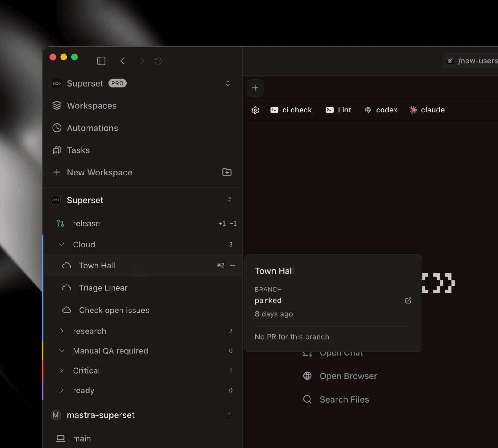Click the "parked" branch name in popup
Image resolution: width=498 pixels, height=448 pixels.
[268, 301]
